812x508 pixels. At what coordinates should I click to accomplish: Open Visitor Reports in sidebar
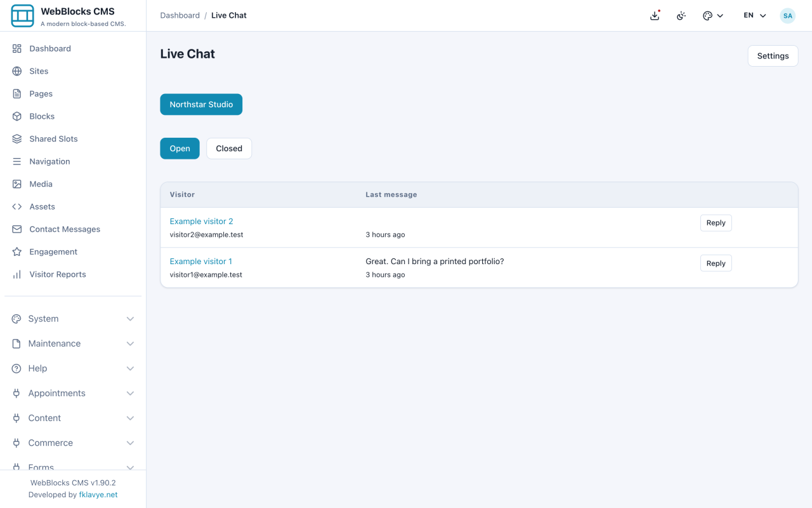(x=73, y=274)
